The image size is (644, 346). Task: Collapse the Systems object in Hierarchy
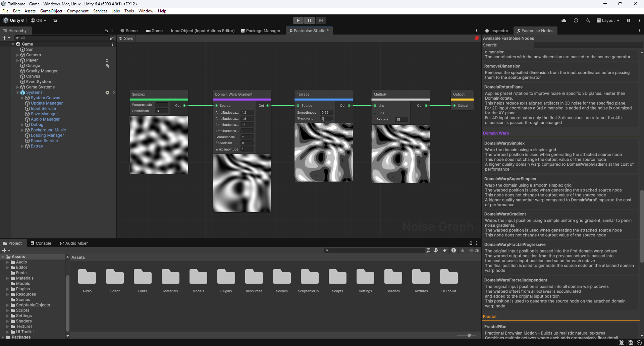point(18,93)
